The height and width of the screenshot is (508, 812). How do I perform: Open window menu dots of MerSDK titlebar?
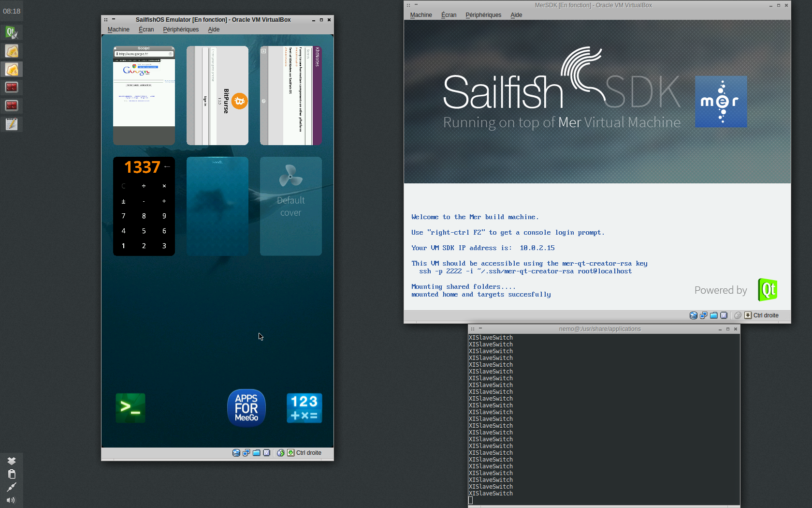click(x=408, y=5)
